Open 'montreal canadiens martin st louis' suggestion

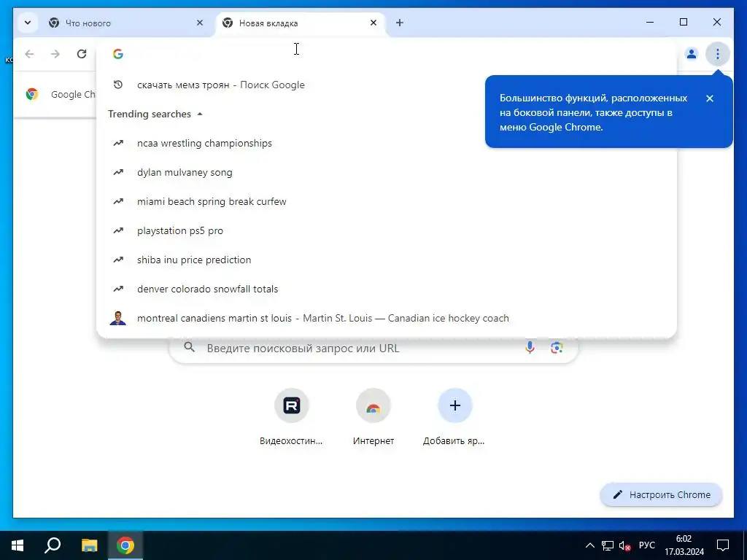point(387,318)
